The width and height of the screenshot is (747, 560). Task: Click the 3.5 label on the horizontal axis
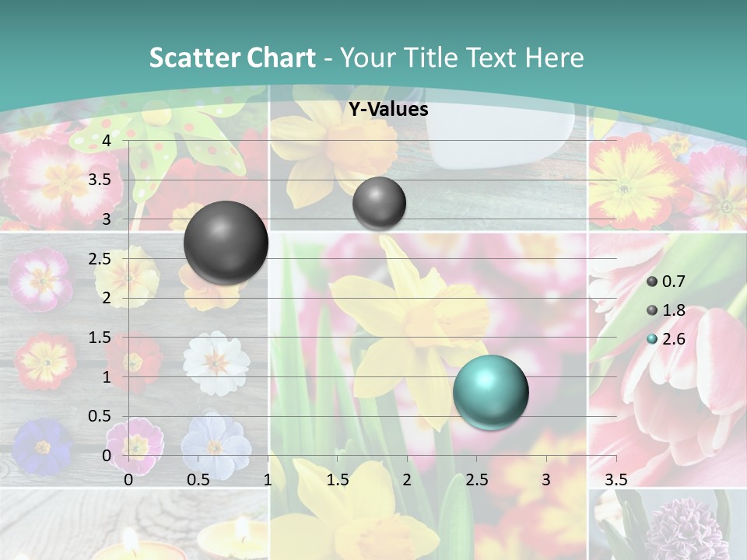tap(616, 480)
